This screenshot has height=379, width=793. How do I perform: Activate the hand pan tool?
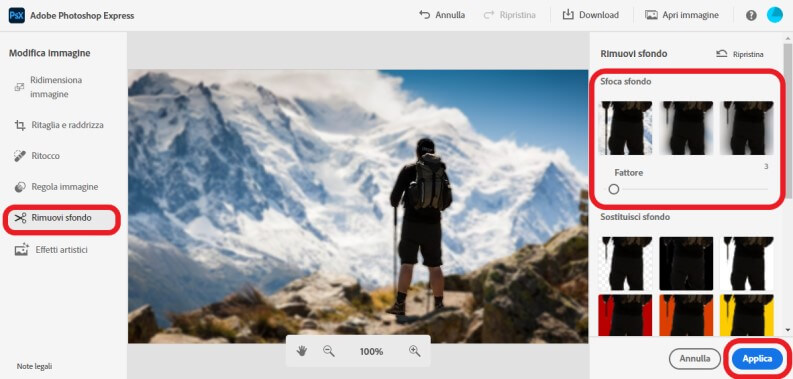tap(302, 351)
